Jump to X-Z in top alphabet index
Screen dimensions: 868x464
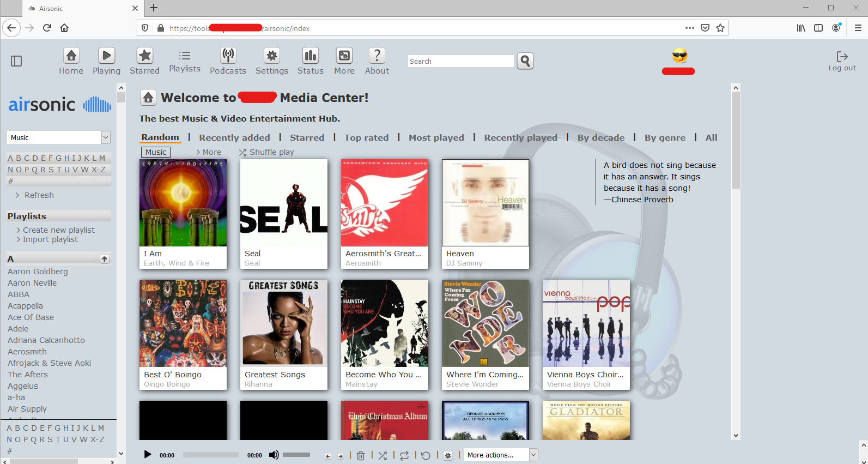pos(99,170)
